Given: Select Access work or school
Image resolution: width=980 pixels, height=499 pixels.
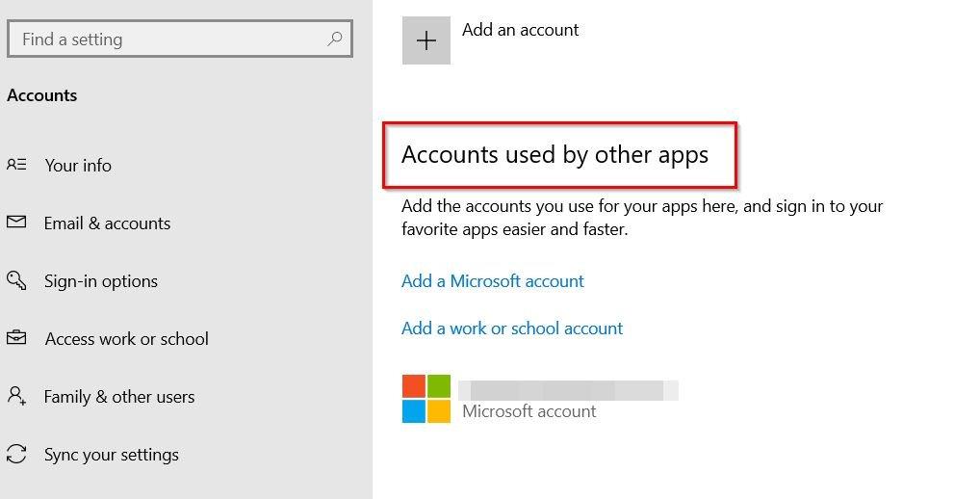Looking at the screenshot, I should coord(126,339).
